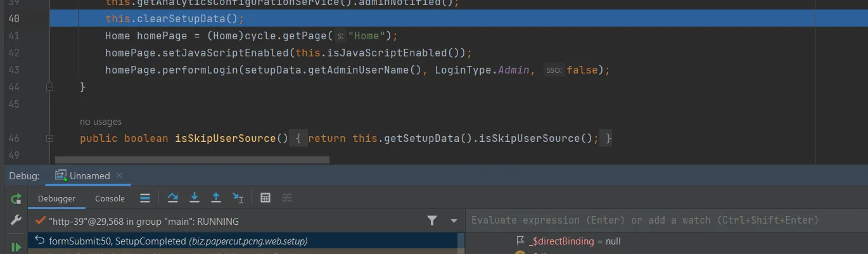
Task: Click the Threads layout icon beside Console
Action: (145, 198)
